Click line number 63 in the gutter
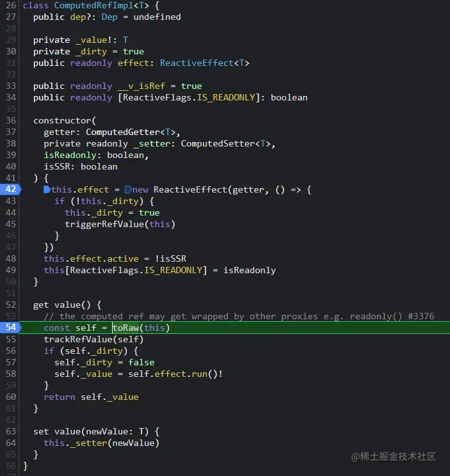This screenshot has width=450, height=476. 11,431
